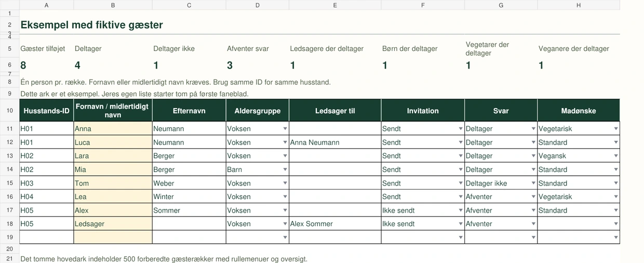Screen dimensions: 644x263
Task: Open Madønske dropdown in Alex row
Action: pyautogui.click(x=616, y=211)
